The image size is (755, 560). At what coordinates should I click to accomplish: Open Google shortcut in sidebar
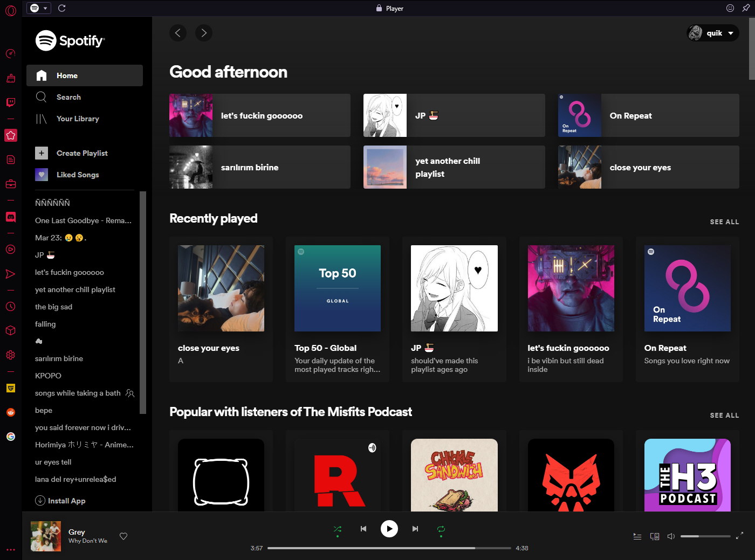(11, 437)
